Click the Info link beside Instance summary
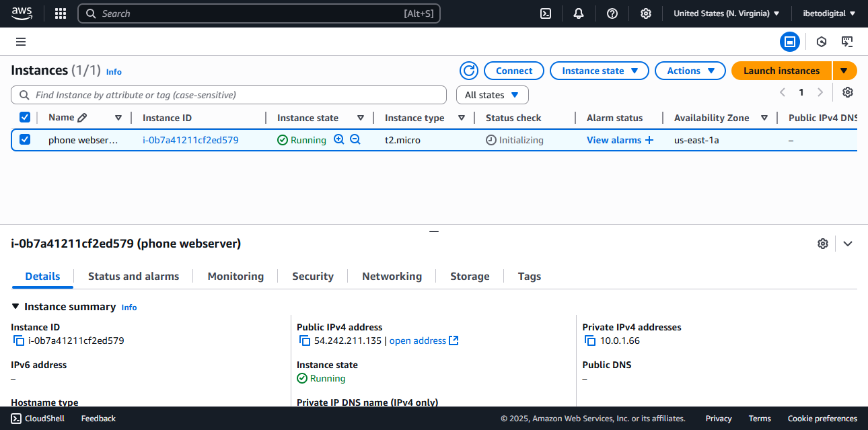Viewport: 868px width, 430px height. [129, 307]
